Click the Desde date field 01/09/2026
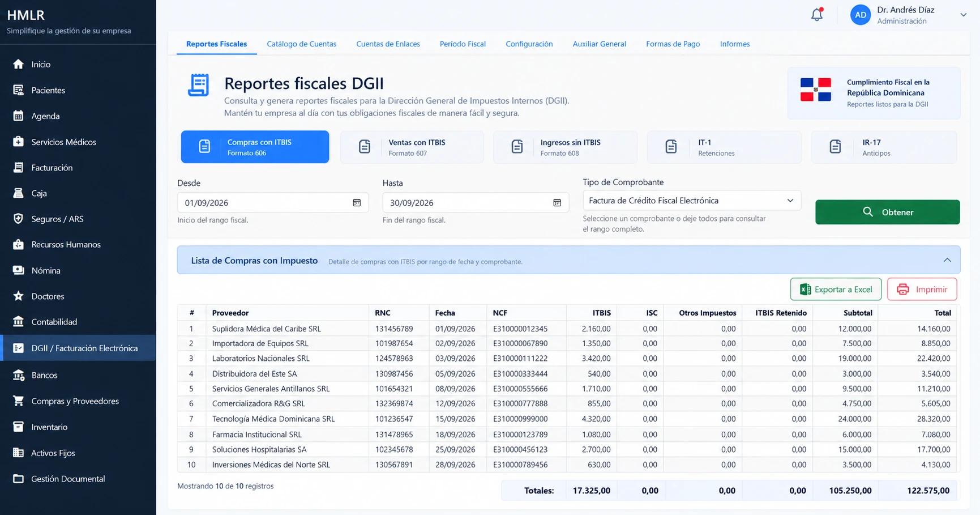 [x=272, y=203]
